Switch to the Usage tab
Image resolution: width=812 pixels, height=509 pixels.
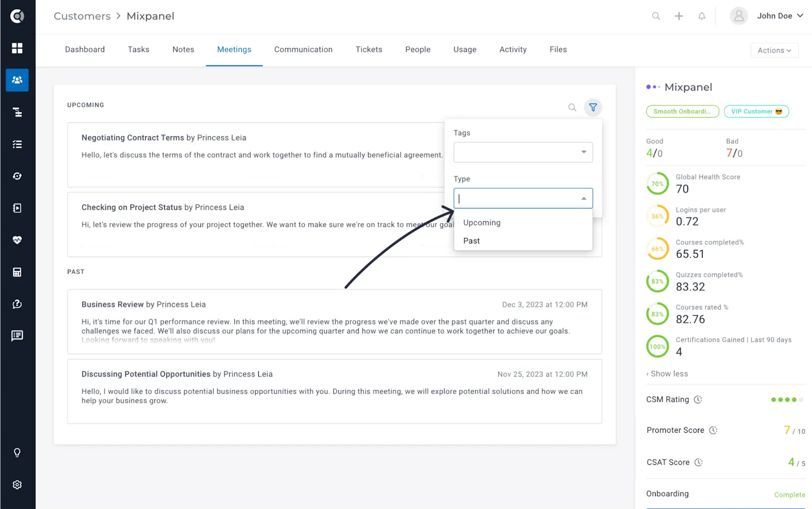(465, 50)
